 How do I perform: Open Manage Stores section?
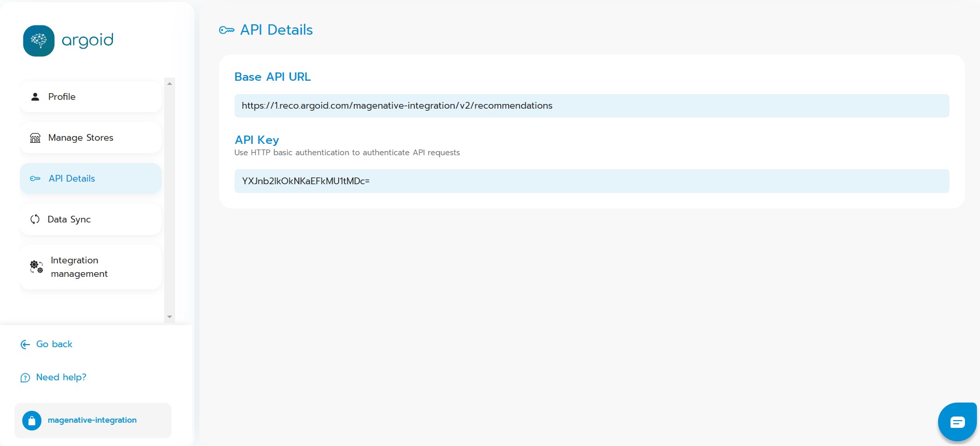(x=91, y=138)
